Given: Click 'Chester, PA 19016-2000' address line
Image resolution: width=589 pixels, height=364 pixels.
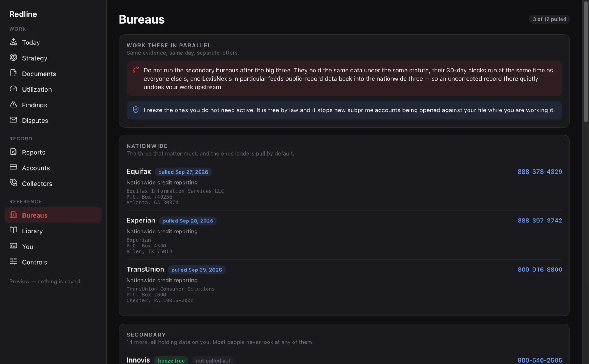Looking at the screenshot, I should click(160, 300).
